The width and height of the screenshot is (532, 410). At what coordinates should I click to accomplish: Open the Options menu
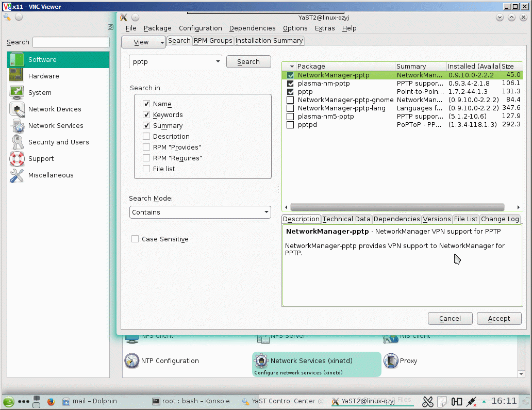point(295,28)
